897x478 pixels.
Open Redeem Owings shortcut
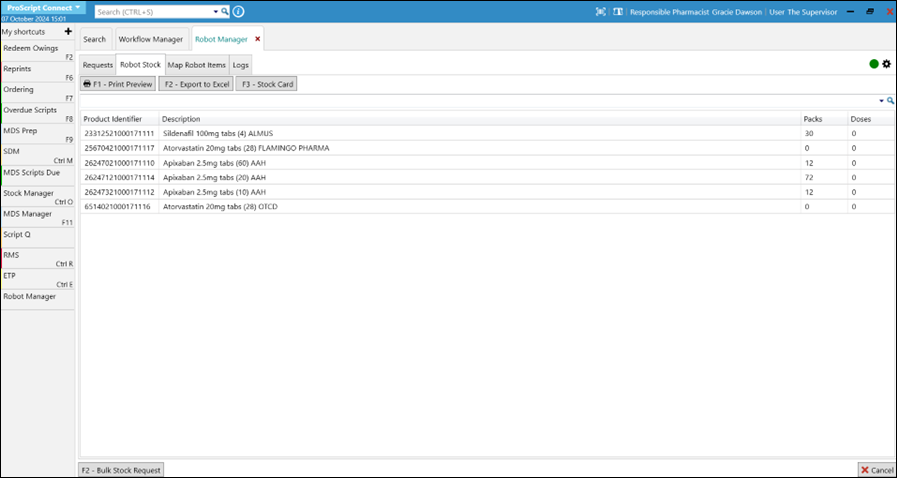coord(38,51)
